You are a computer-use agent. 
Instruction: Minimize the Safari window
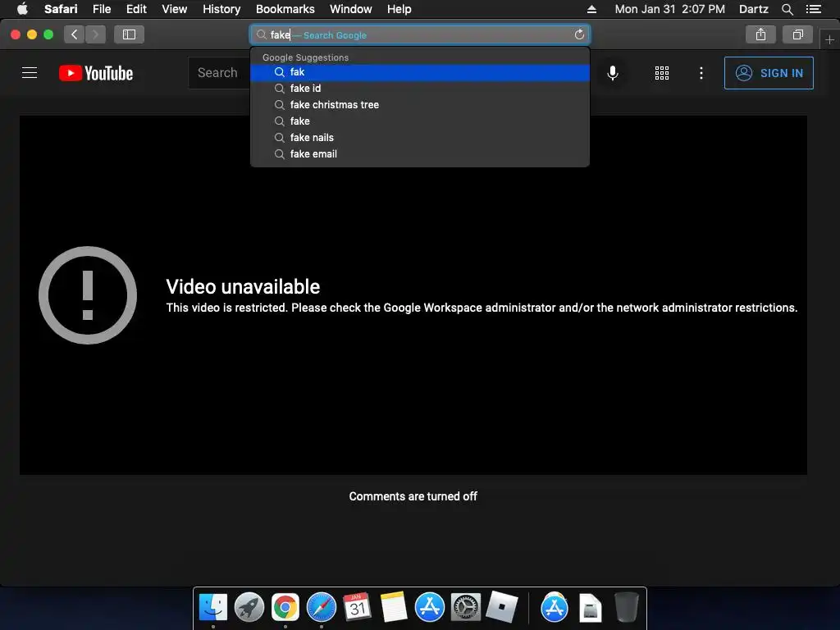pyautogui.click(x=32, y=34)
